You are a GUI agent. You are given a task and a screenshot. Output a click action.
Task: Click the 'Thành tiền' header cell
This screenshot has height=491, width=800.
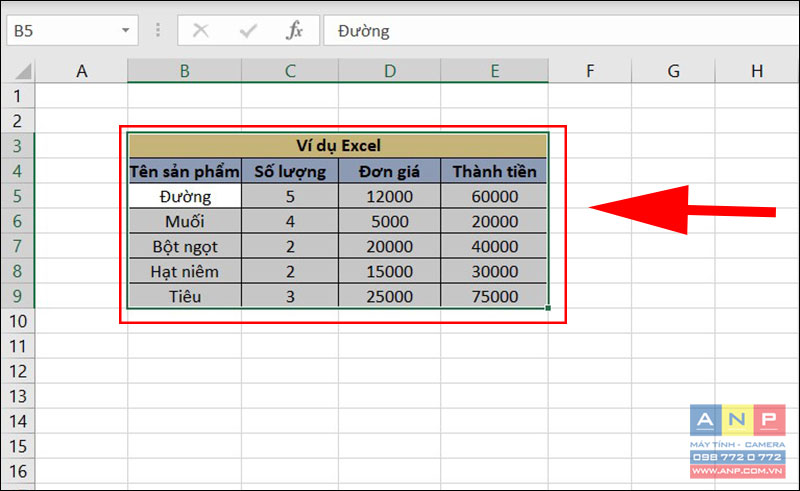(x=494, y=170)
